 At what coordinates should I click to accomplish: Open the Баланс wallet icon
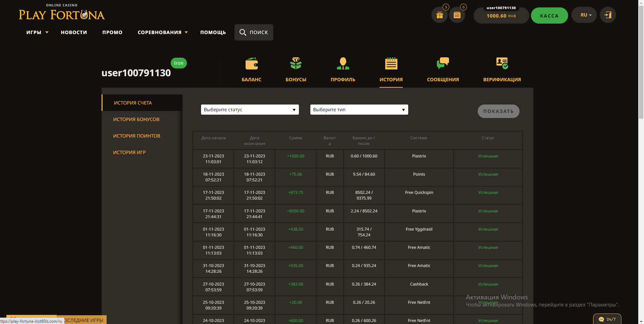[x=251, y=63]
